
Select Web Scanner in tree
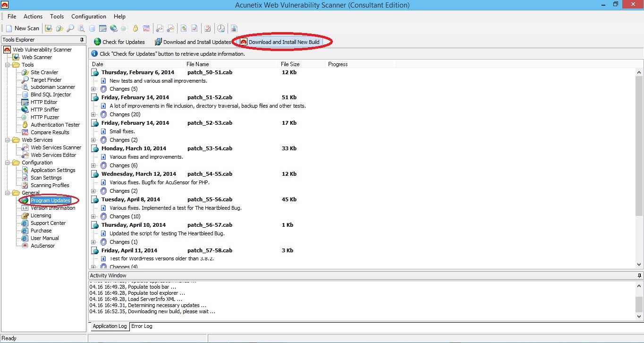(37, 57)
